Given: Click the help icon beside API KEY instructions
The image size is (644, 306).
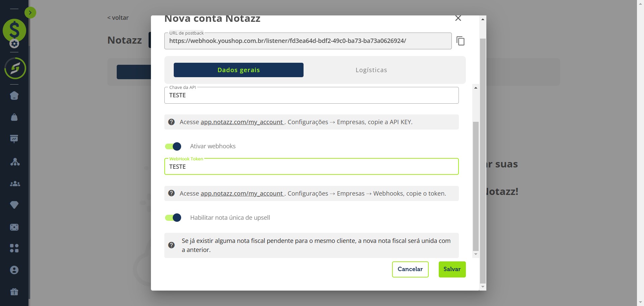Looking at the screenshot, I should [171, 122].
